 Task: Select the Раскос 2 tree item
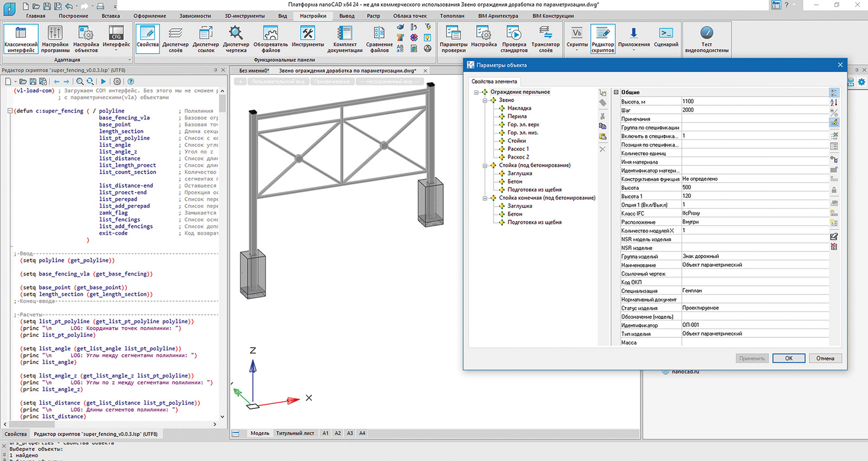[518, 157]
